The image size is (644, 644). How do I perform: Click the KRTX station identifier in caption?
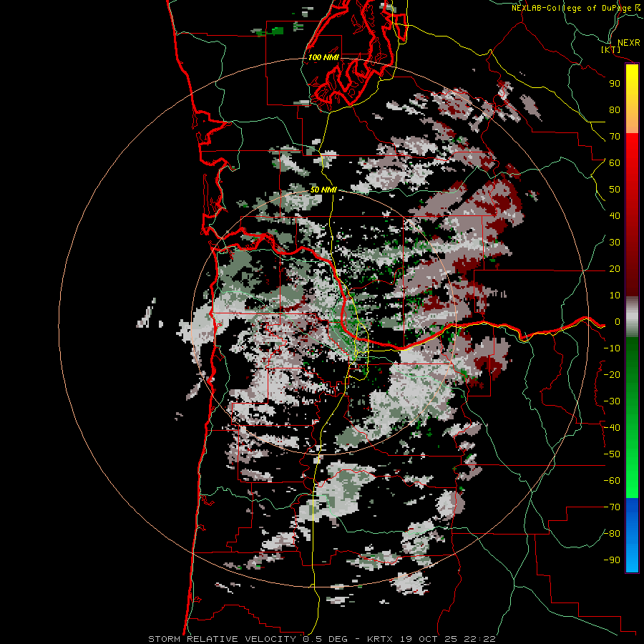[x=381, y=639]
